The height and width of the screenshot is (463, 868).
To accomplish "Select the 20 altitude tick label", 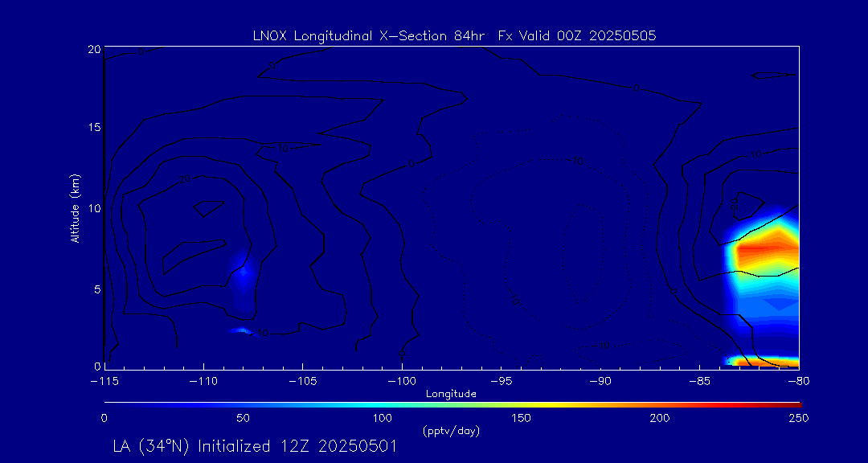I will coord(92,49).
